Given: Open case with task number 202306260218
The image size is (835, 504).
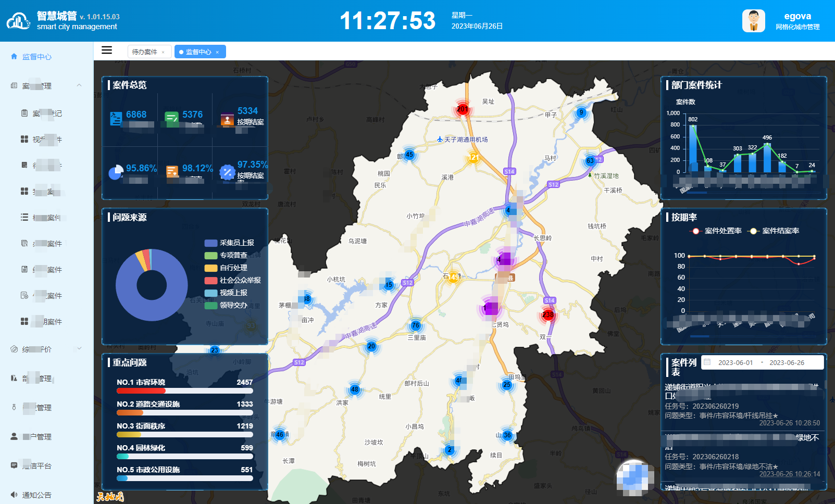Looking at the screenshot, I should click(744, 456).
